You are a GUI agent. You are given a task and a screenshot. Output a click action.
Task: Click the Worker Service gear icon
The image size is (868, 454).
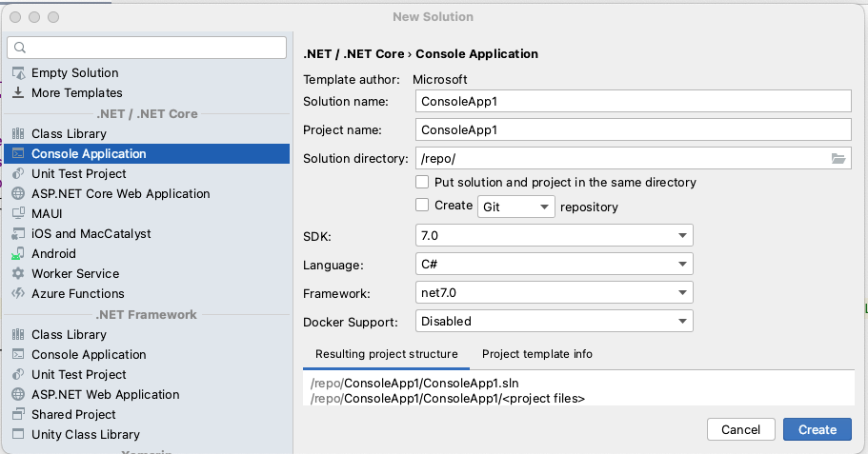pyautogui.click(x=18, y=273)
